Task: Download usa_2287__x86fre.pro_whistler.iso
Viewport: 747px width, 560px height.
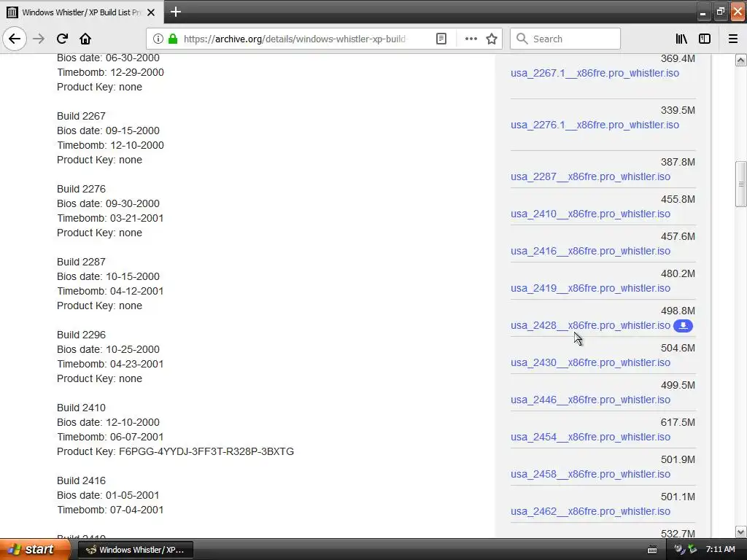Action: (x=590, y=176)
